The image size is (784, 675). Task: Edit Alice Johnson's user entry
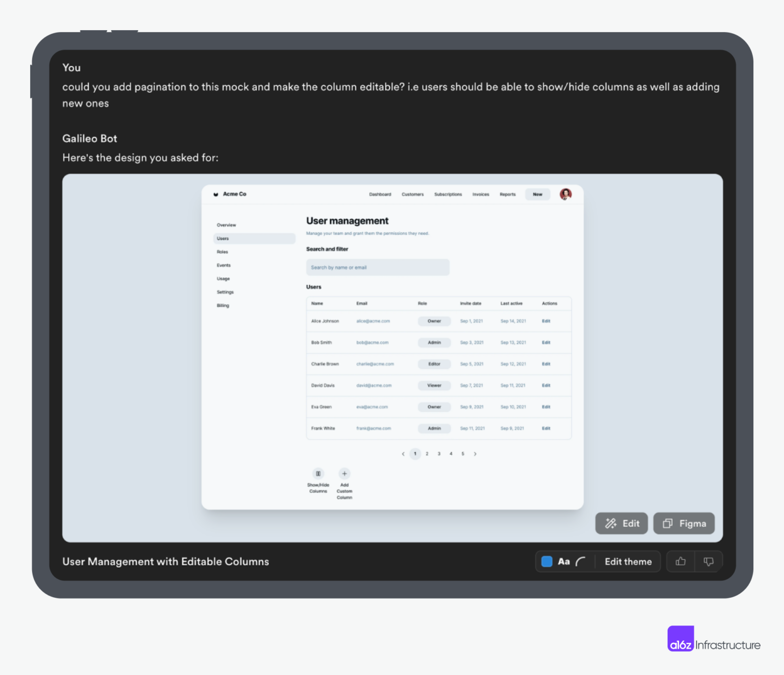click(546, 321)
